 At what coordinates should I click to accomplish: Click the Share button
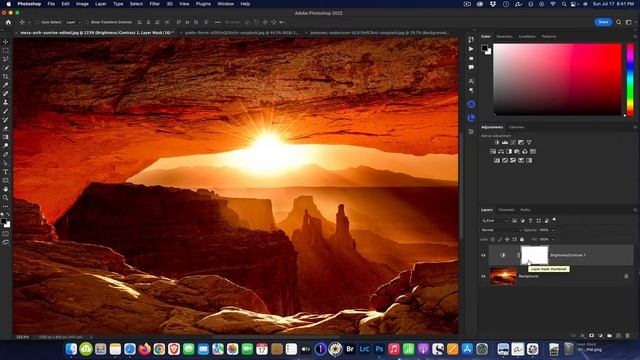[x=603, y=22]
